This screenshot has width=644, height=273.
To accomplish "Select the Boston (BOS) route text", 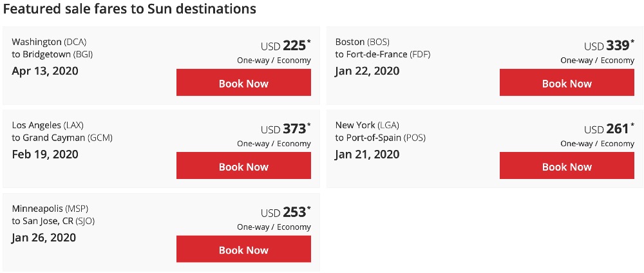I will [x=363, y=42].
